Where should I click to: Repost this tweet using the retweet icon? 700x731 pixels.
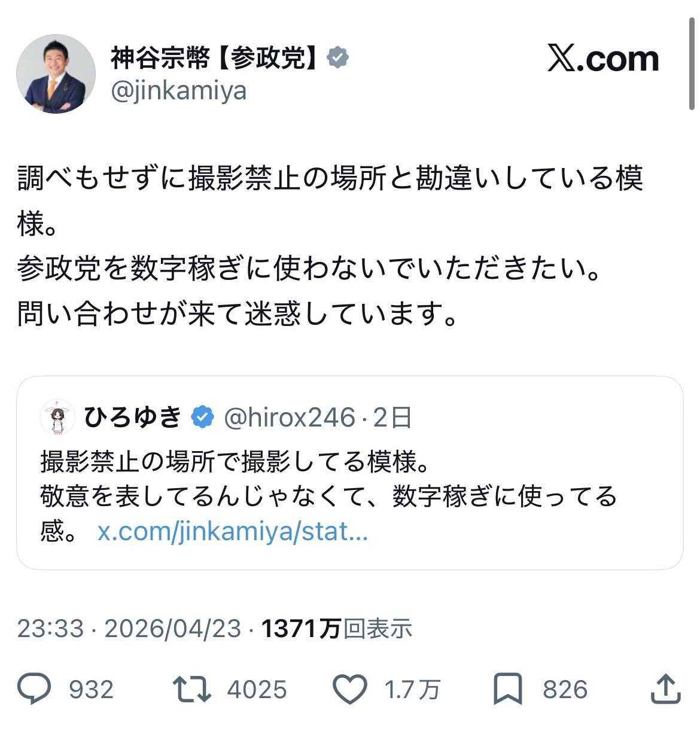pos(191,689)
